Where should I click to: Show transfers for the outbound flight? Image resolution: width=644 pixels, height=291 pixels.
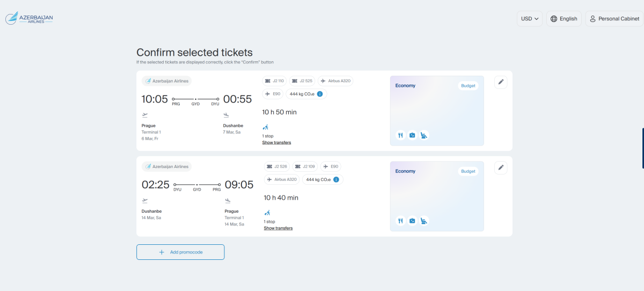click(x=276, y=142)
